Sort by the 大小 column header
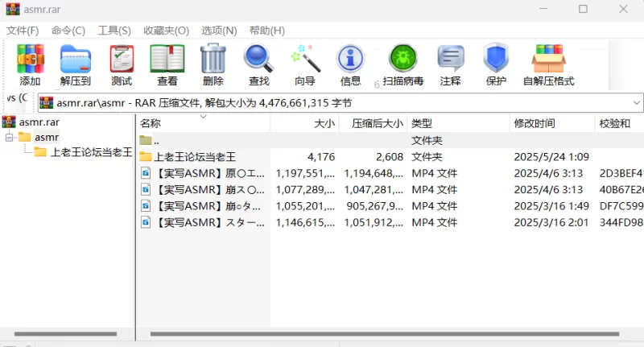The height and width of the screenshot is (347, 644). [x=304, y=123]
